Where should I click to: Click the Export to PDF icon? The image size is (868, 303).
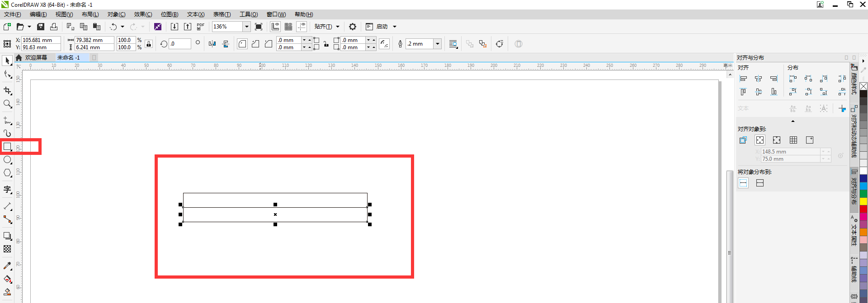(200, 27)
